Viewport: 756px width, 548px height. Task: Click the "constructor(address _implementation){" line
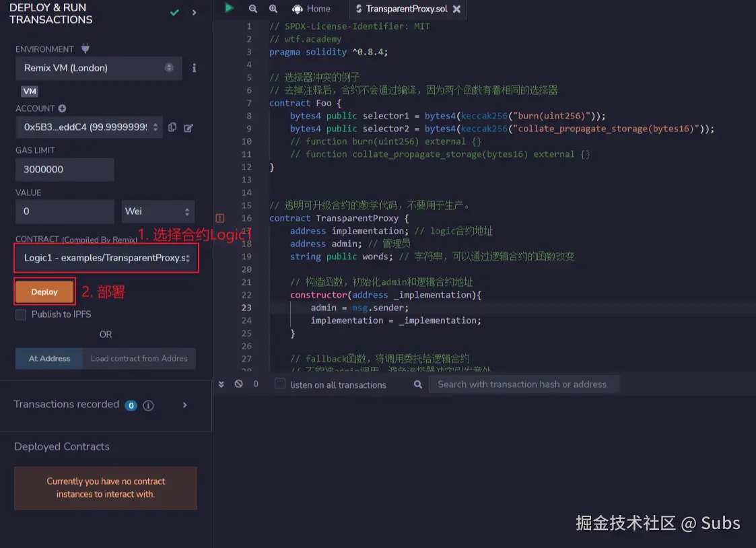tap(386, 295)
